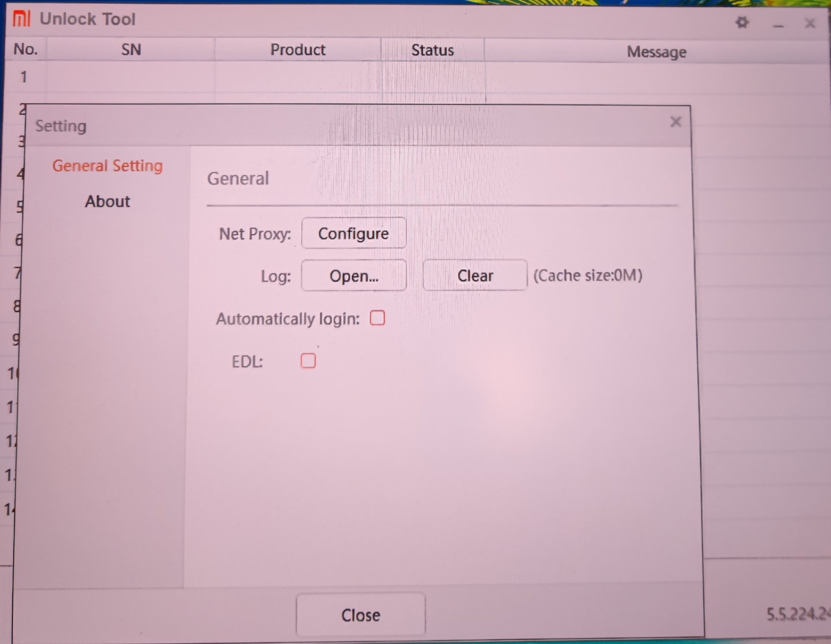Configure the Net Proxy
The height and width of the screenshot is (644, 831).
pyautogui.click(x=354, y=233)
